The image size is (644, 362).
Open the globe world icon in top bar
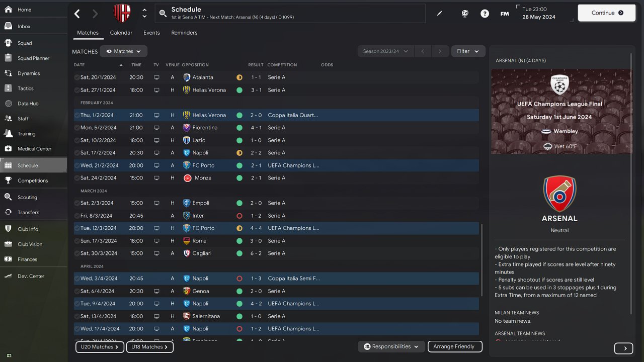click(x=465, y=14)
